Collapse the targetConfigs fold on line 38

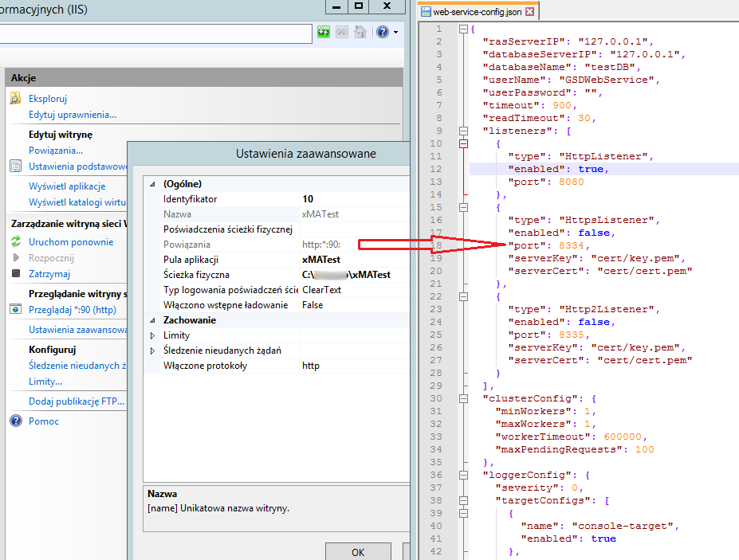point(463,500)
